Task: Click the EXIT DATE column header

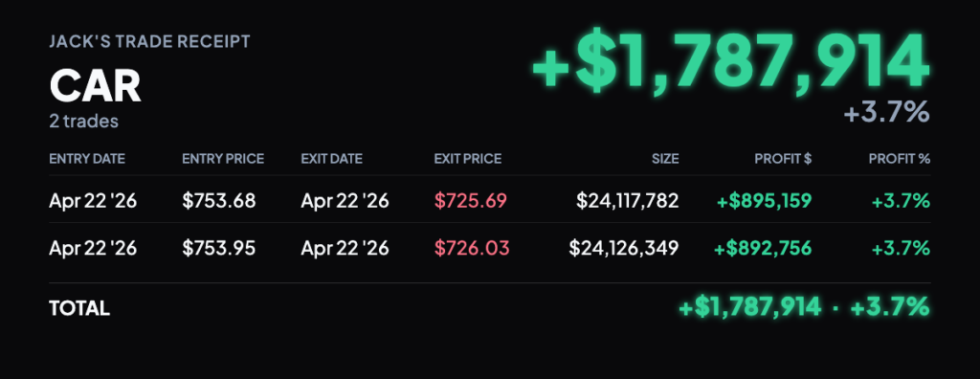Action: pos(331,159)
